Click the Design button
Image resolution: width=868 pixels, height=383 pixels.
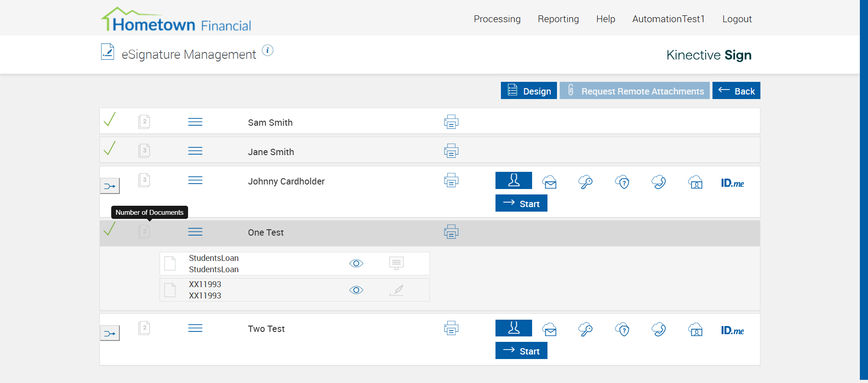pyautogui.click(x=529, y=91)
